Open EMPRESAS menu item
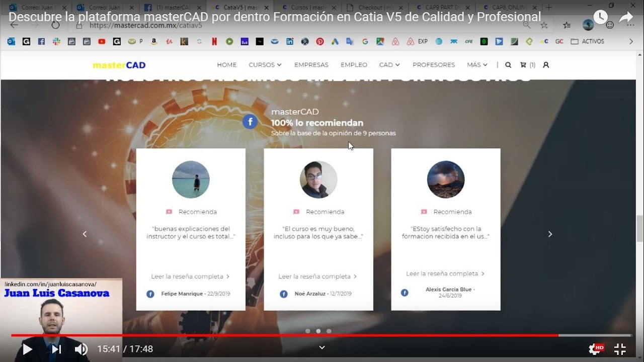 [x=311, y=65]
